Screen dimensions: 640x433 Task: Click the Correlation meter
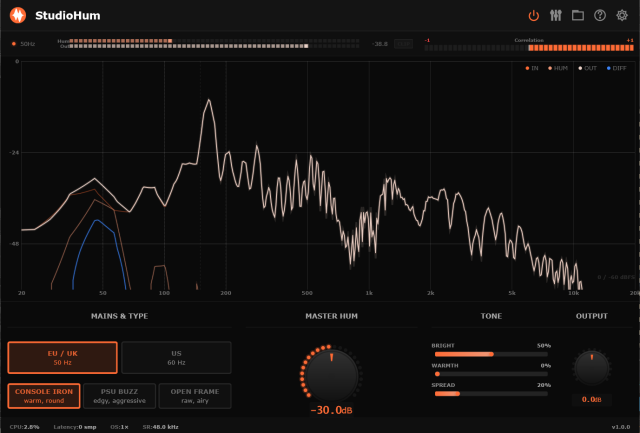(x=529, y=48)
